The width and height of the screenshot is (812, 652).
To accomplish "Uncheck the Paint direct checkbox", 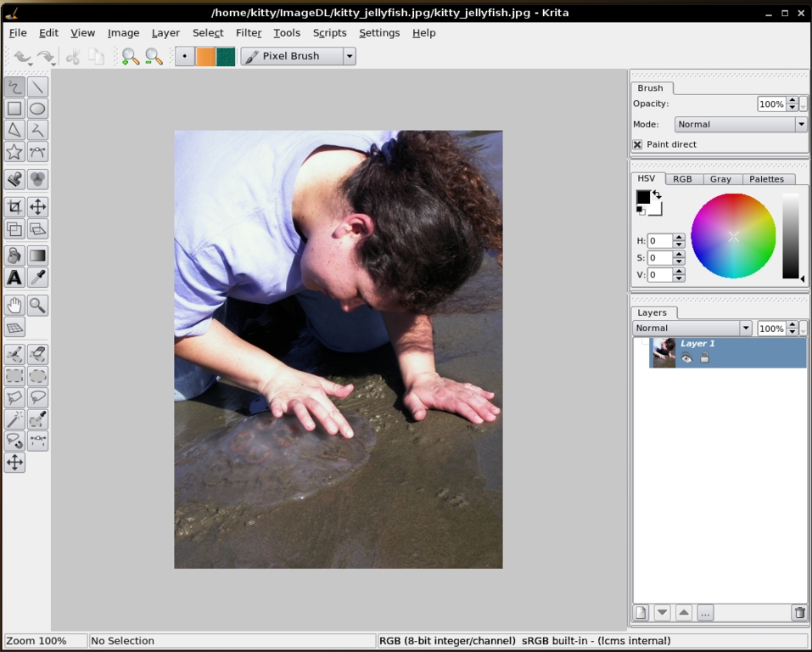I will coord(638,144).
